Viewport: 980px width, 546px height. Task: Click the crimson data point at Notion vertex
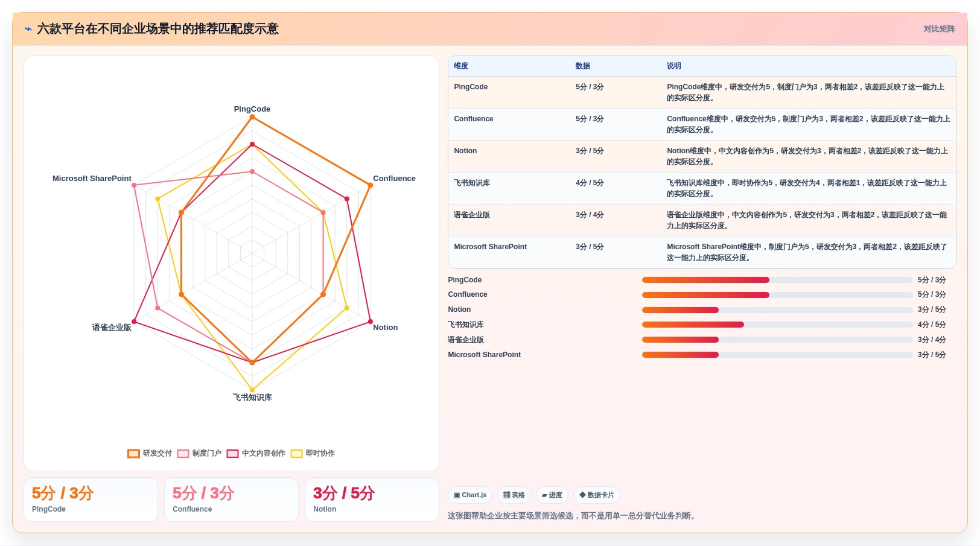pyautogui.click(x=370, y=322)
